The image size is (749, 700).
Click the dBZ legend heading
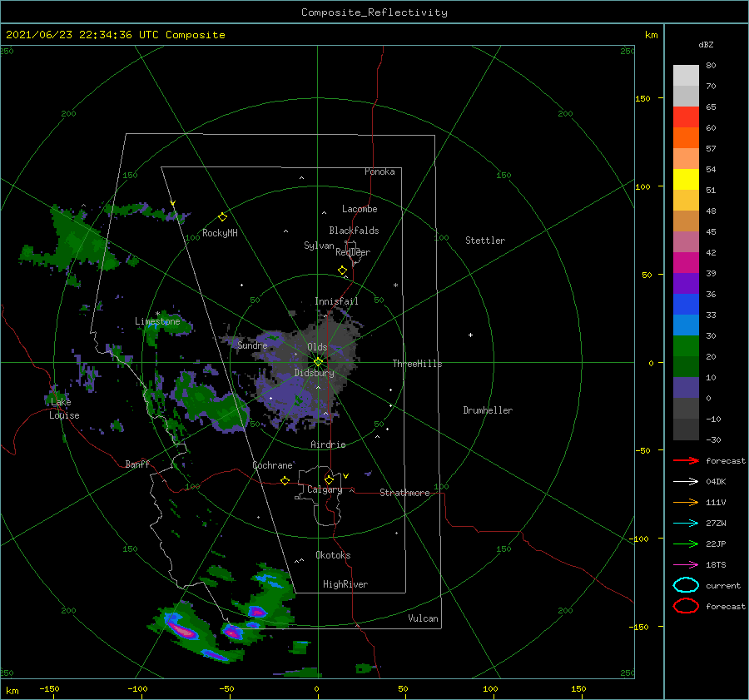706,44
